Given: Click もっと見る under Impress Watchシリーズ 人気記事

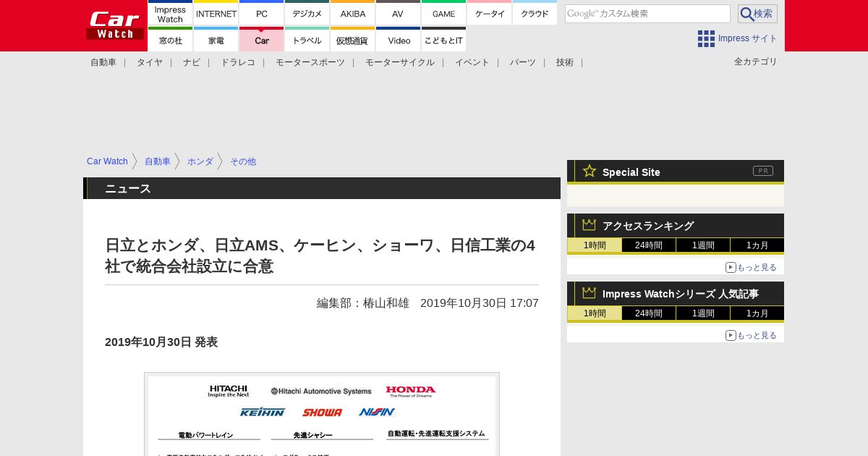Looking at the screenshot, I should (x=752, y=335).
